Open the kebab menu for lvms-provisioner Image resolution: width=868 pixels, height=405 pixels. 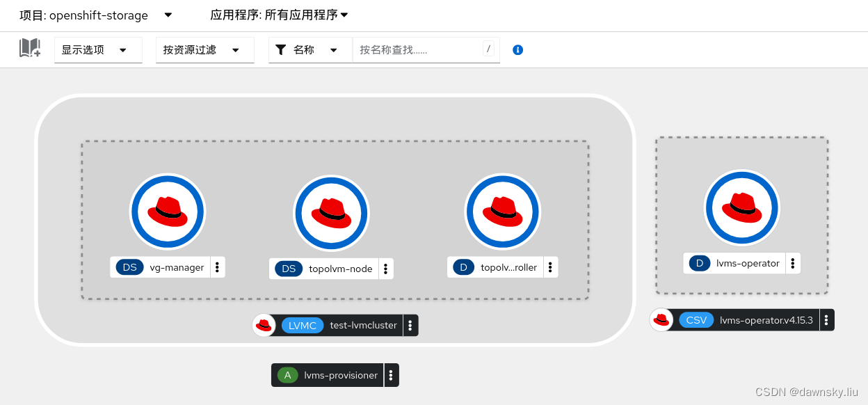[391, 375]
